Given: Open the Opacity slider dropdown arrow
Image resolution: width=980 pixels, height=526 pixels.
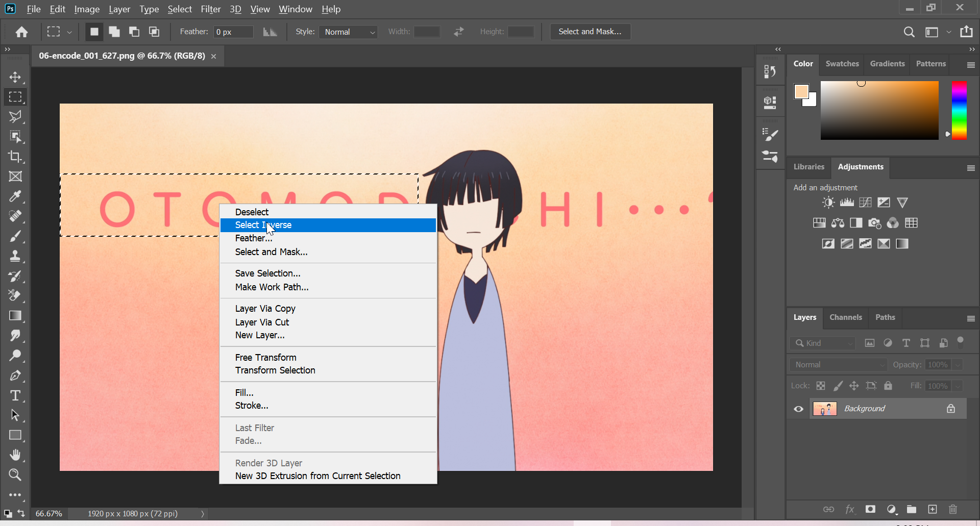Looking at the screenshot, I should coord(958,365).
